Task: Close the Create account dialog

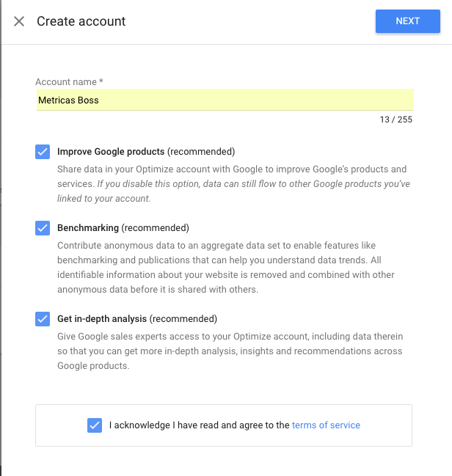Action: [19, 21]
